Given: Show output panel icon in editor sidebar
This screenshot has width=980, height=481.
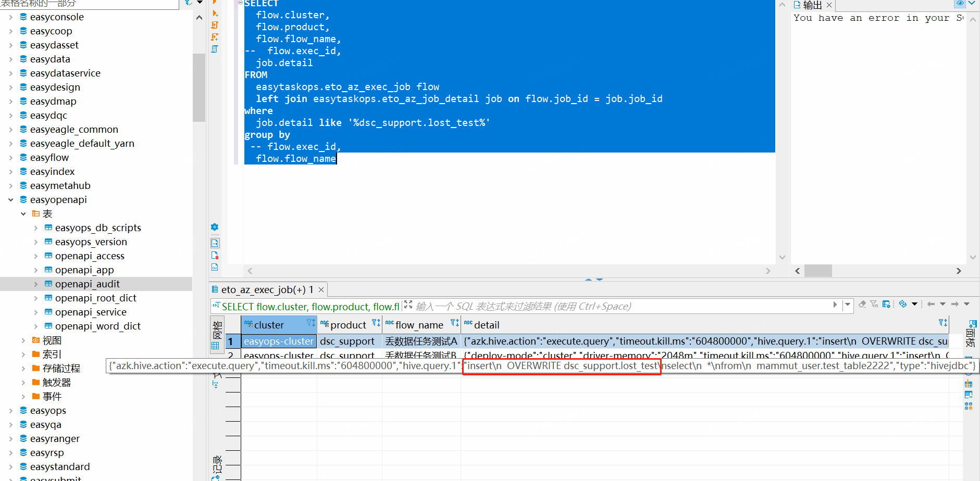Looking at the screenshot, I should point(215,243).
